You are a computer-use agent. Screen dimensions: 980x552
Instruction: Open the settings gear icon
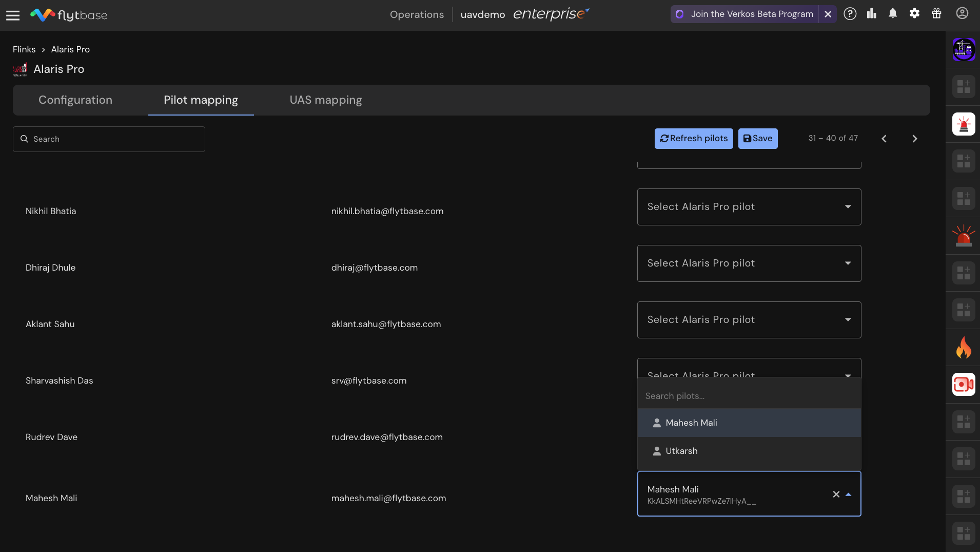click(x=914, y=14)
